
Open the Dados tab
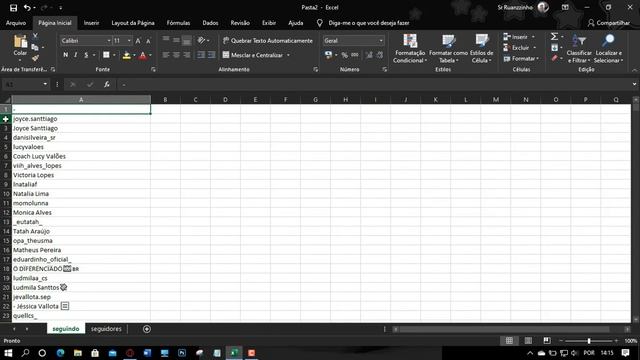pos(210,23)
